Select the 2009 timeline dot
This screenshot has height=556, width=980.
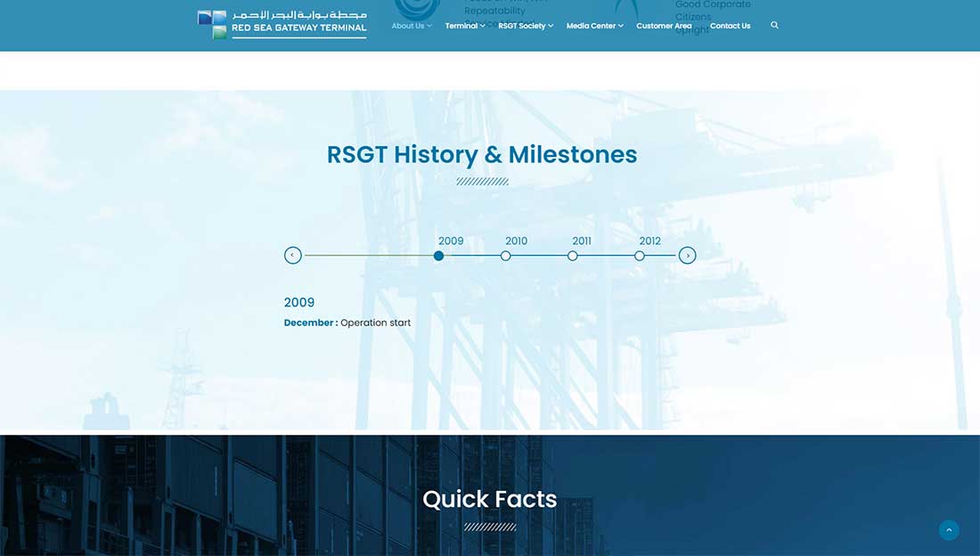438,256
